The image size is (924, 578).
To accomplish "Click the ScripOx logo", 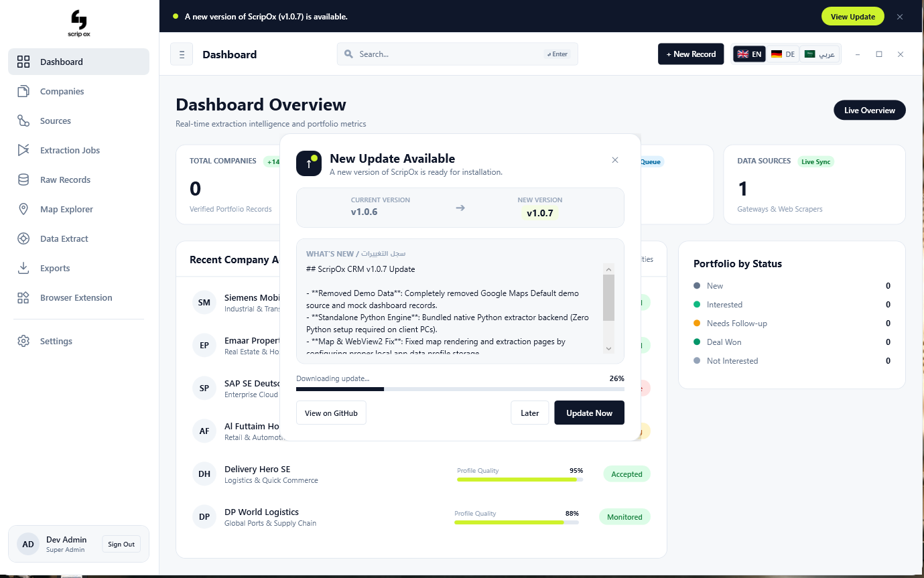I will click(79, 23).
